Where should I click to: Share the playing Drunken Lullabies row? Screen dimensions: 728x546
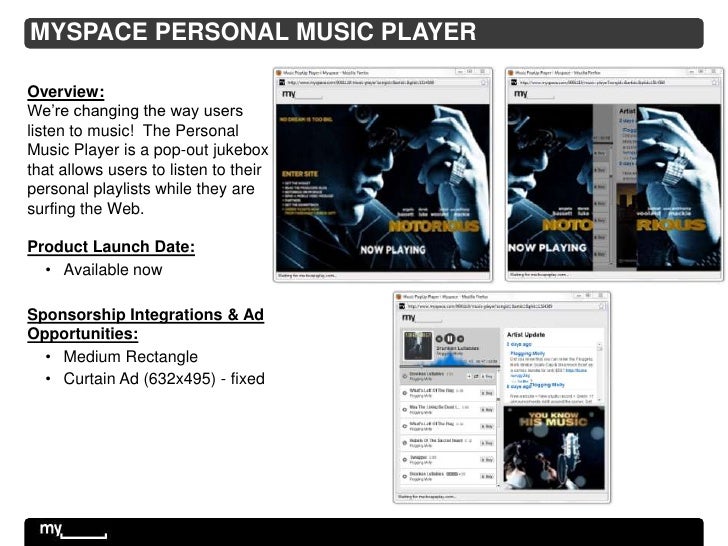click(x=476, y=377)
